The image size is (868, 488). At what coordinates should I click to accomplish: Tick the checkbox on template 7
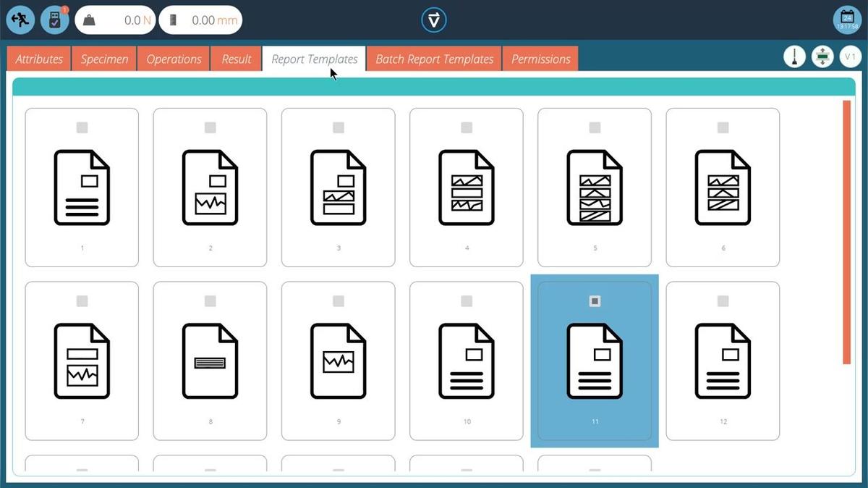[x=82, y=301]
